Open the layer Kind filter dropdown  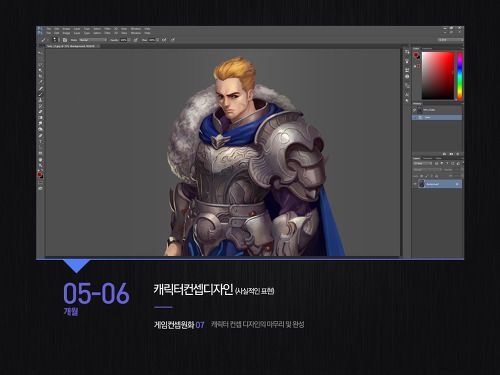(423, 163)
